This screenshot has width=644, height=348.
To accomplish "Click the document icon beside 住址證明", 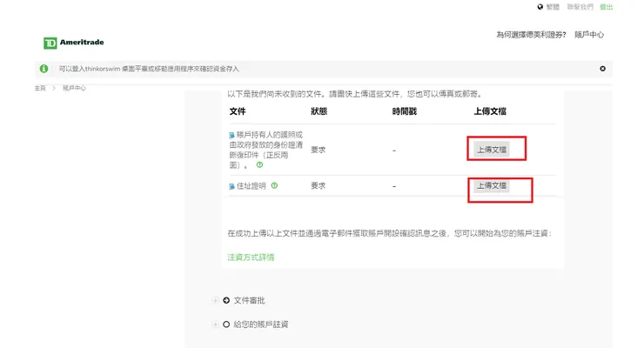I will [231, 186].
